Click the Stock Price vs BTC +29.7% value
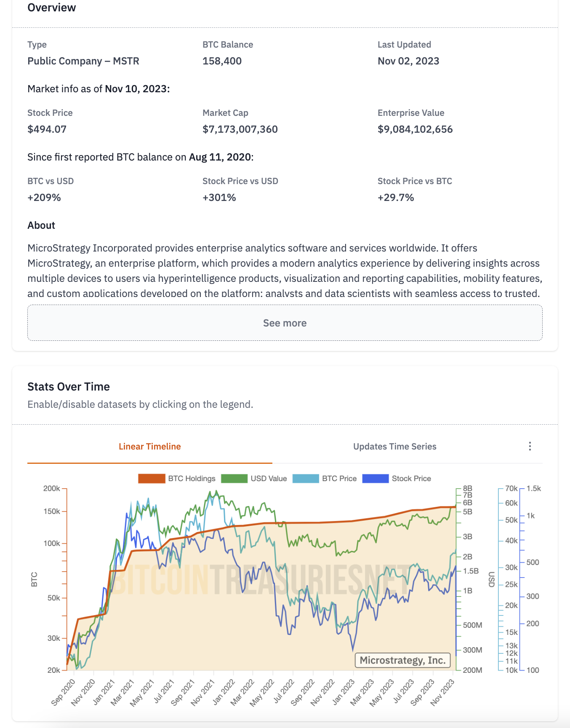 tap(396, 198)
